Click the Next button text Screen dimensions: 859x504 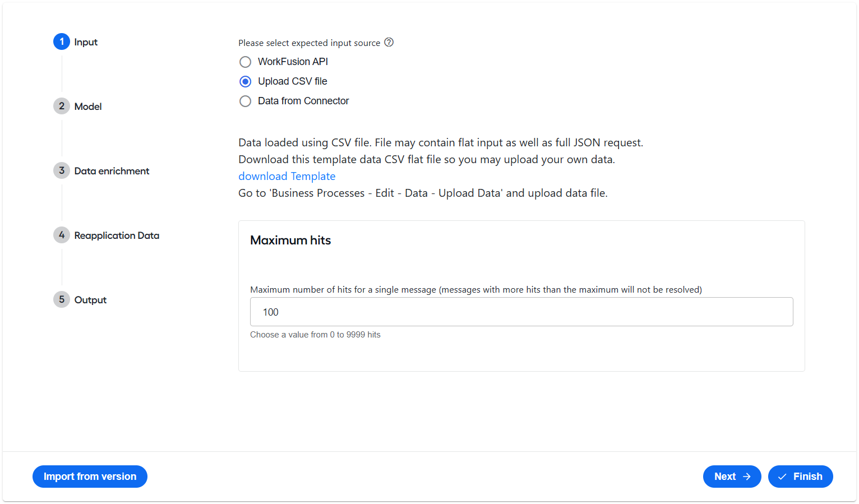tap(725, 477)
